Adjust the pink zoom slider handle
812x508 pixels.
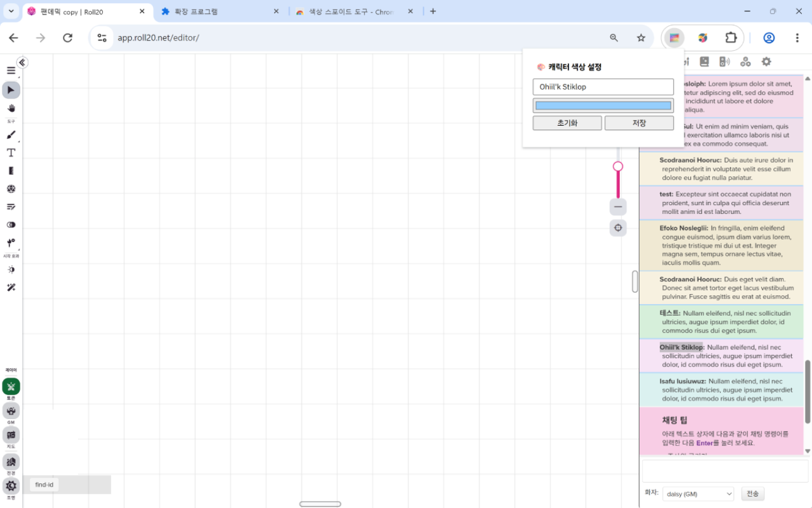point(618,166)
